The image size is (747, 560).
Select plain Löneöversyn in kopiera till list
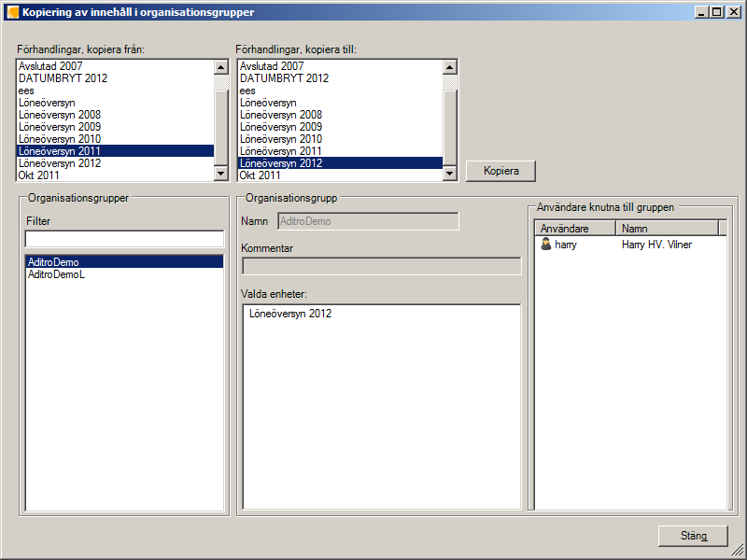(x=340, y=103)
